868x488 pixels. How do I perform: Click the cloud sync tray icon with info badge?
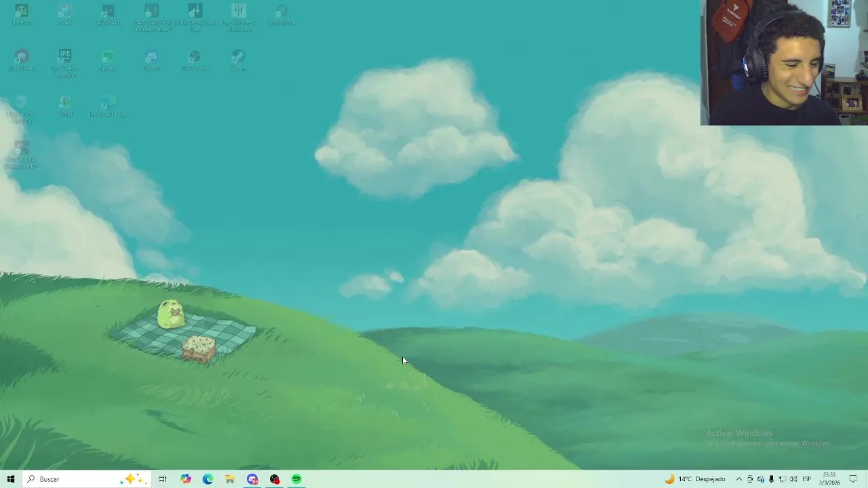pos(760,479)
